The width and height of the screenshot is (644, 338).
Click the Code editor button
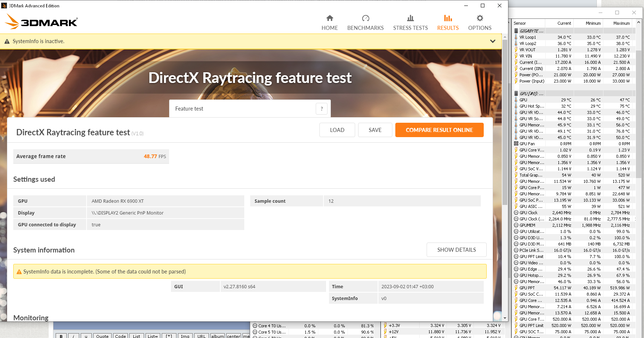pyautogui.click(x=120, y=336)
